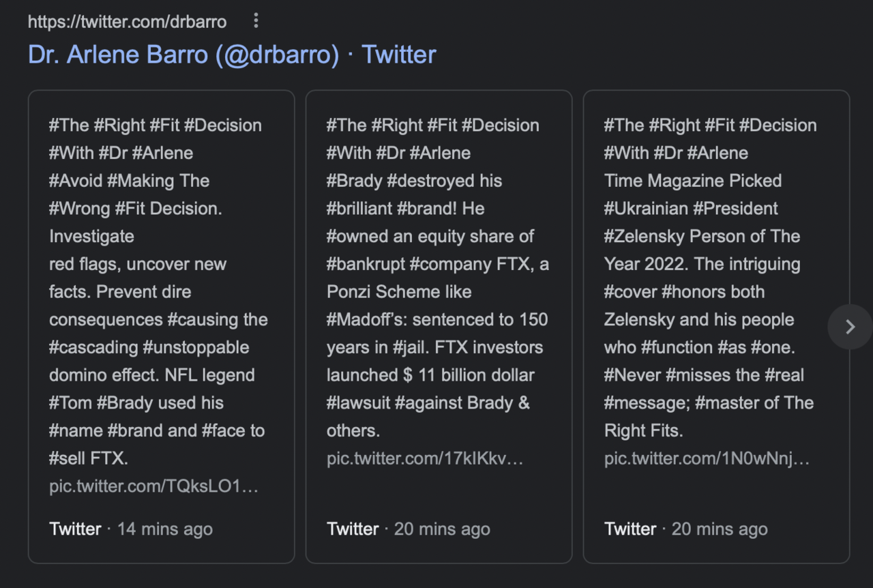Click the Twitter source label in the middle card
The height and width of the screenshot is (588, 873).
(x=353, y=529)
